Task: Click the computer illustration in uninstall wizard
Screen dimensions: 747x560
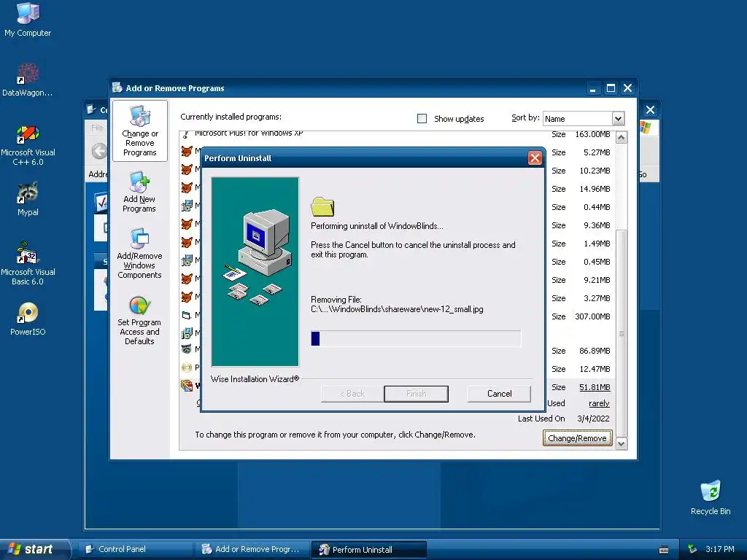Action: pyautogui.click(x=255, y=272)
